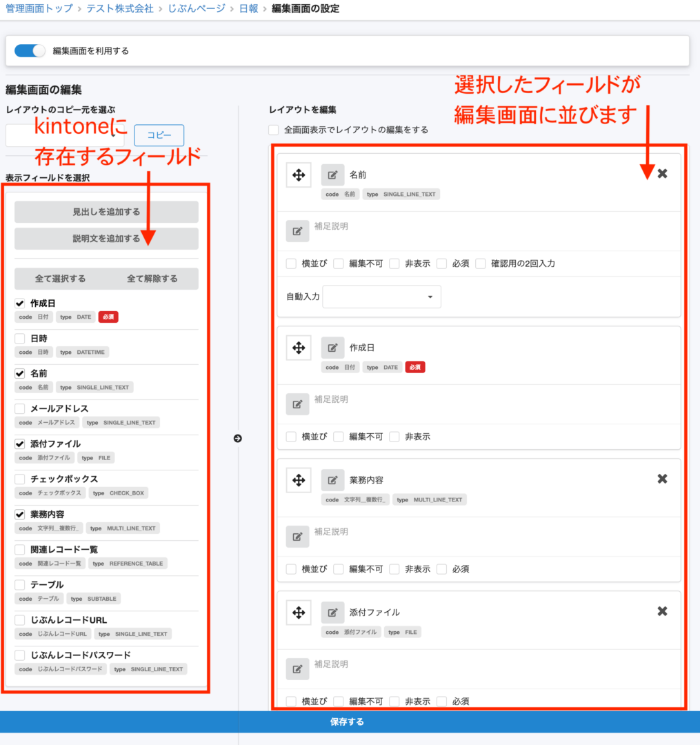Toggle the 編集画面を利用する switch
This screenshot has height=745, width=700.
(29, 50)
